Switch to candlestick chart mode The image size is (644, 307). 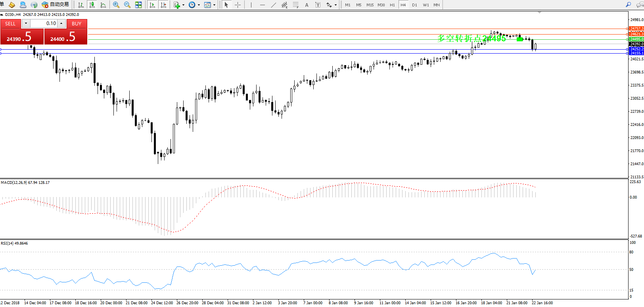(92, 5)
